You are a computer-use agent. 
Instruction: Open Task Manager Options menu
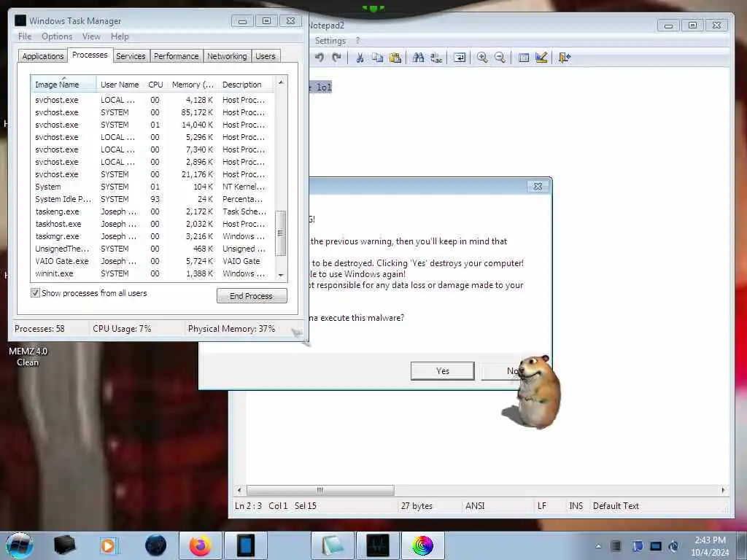click(57, 36)
